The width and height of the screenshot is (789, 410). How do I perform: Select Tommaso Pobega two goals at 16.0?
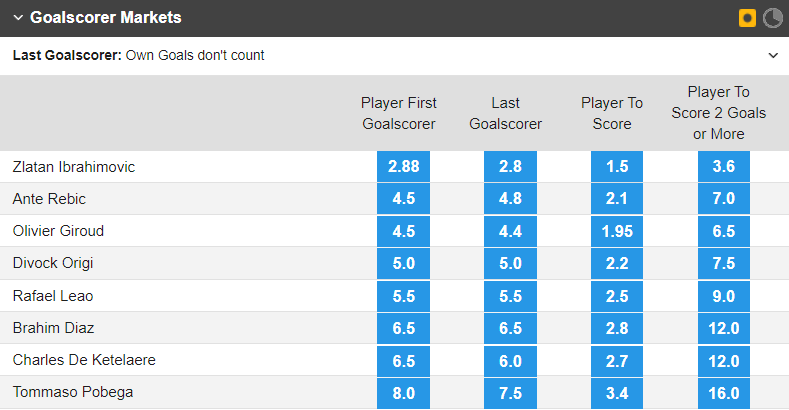(724, 392)
